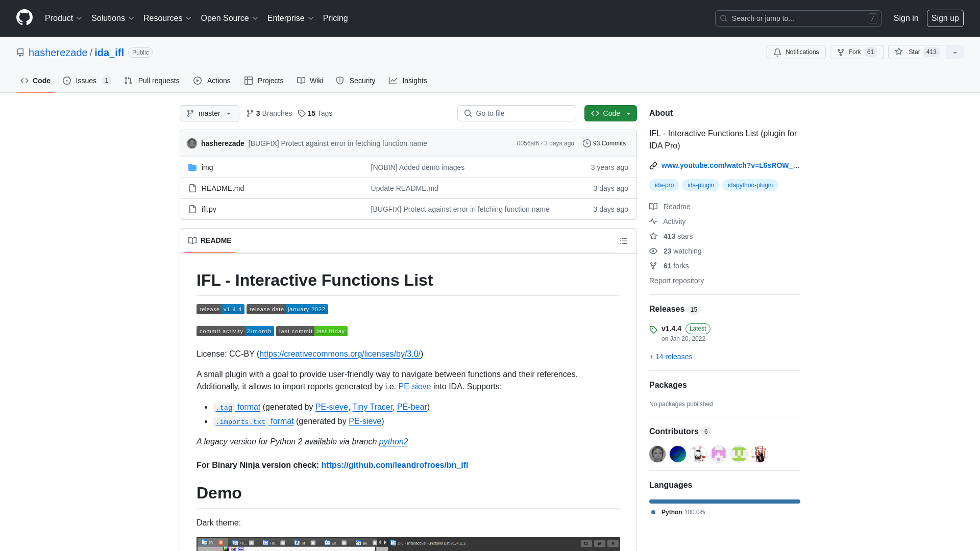Select the Code tab
The image size is (980, 551).
[36, 81]
